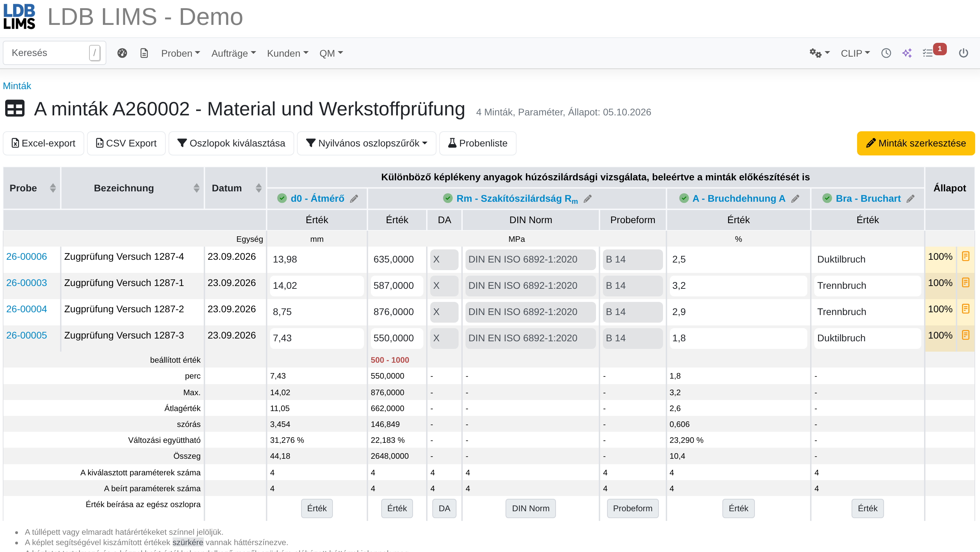This screenshot has width=980, height=552.
Task: Open the Probenliste button
Action: pos(478,143)
